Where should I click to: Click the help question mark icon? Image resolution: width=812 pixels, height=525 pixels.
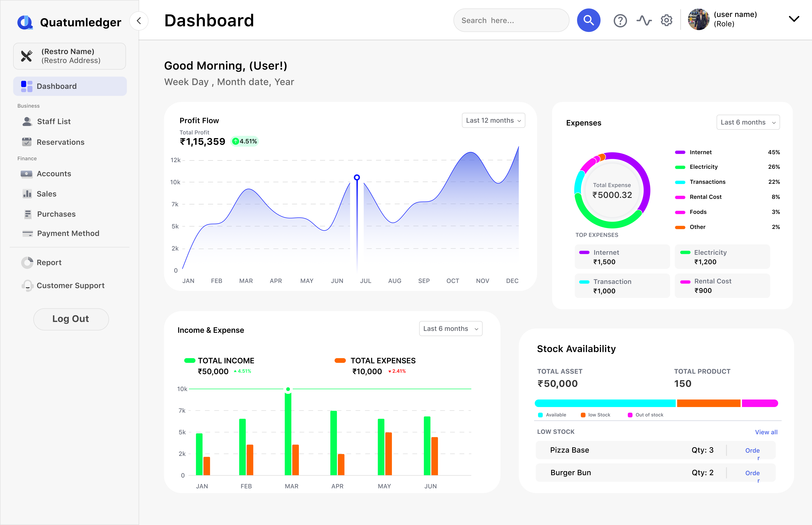pos(620,21)
